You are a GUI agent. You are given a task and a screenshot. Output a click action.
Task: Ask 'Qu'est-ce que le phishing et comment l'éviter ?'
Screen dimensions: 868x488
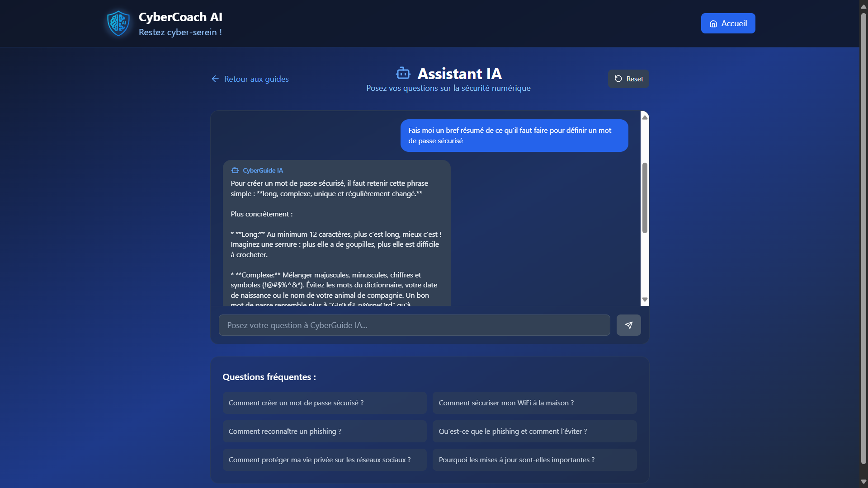534,432
